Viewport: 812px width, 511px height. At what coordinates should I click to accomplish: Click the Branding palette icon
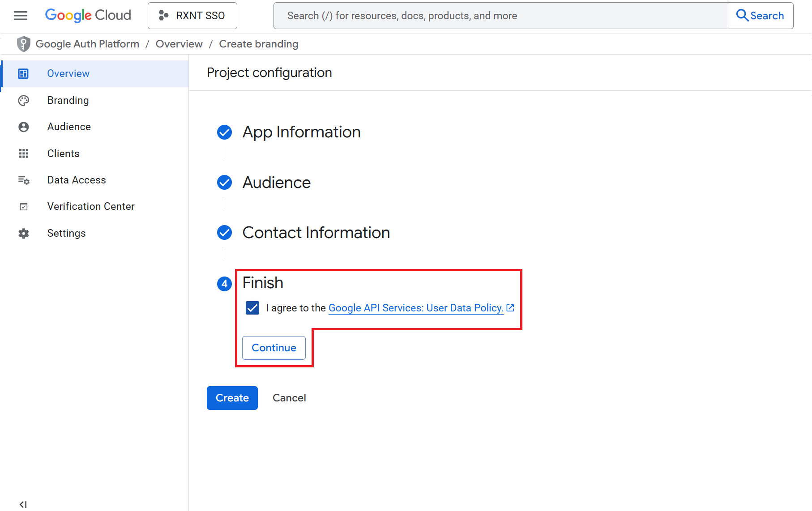[x=24, y=101]
